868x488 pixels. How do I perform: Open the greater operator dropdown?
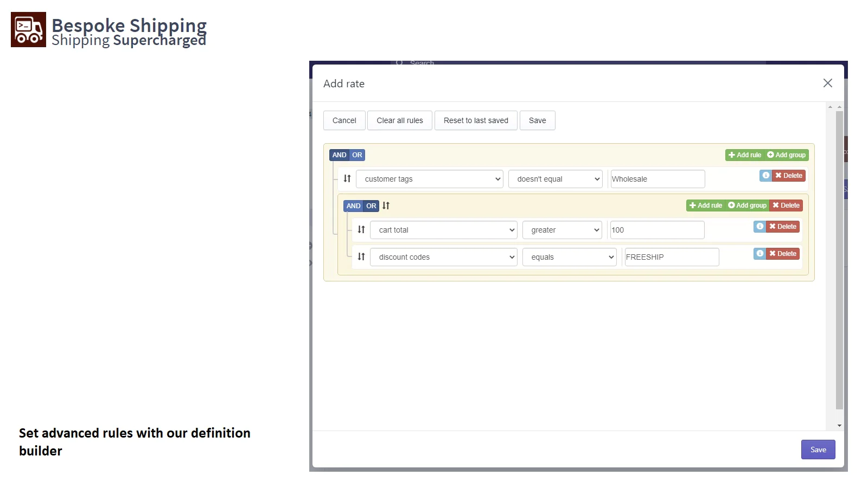(563, 230)
